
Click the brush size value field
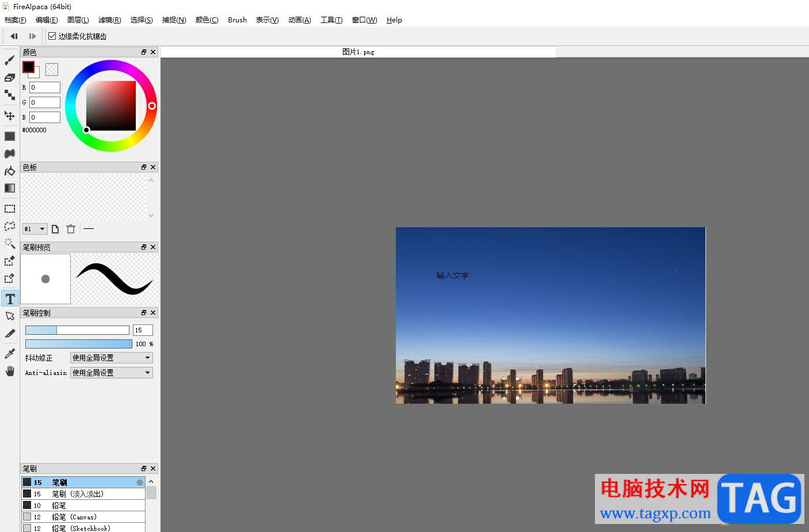coord(143,330)
